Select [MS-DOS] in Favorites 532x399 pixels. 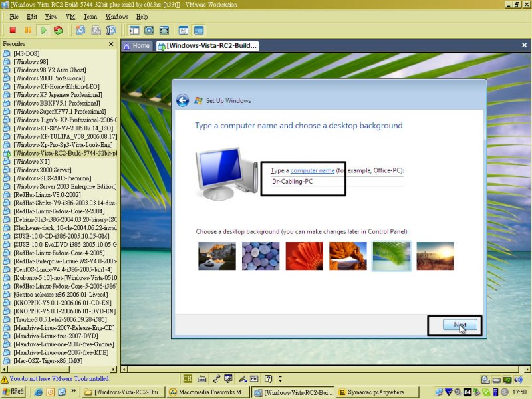pos(27,53)
